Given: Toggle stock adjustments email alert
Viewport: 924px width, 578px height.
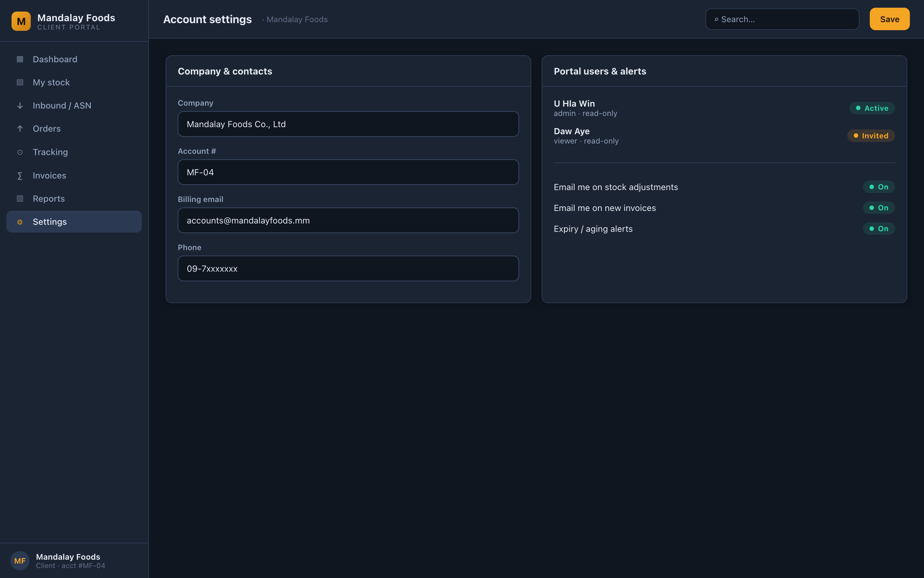Looking at the screenshot, I should (878, 187).
